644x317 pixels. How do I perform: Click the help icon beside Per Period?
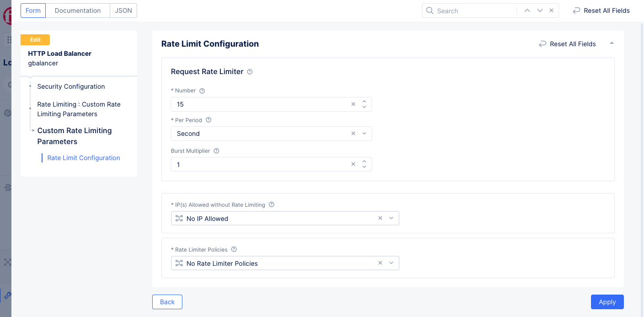click(x=208, y=120)
